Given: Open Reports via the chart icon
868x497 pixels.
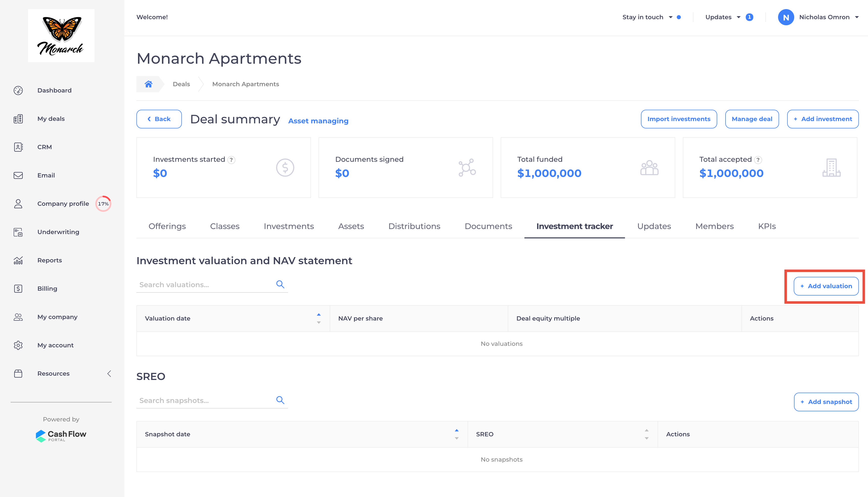Looking at the screenshot, I should click(x=18, y=260).
